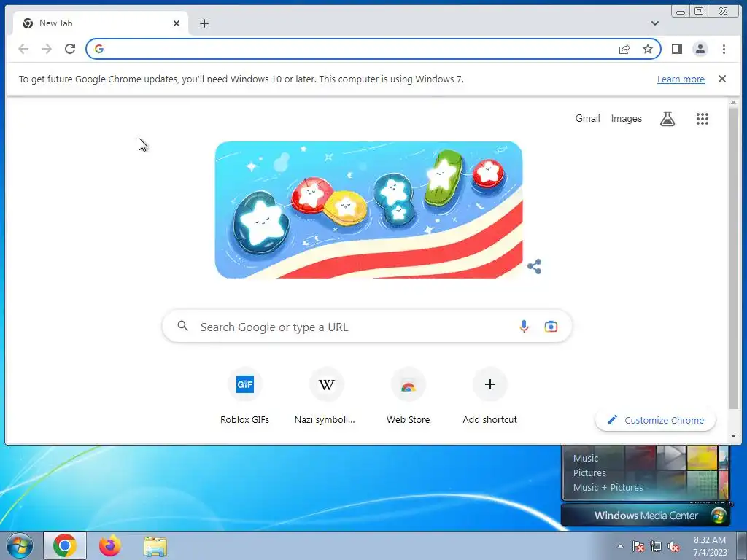Image resolution: width=747 pixels, height=560 pixels.
Task: Click the Action Center flag tray icon
Action: click(x=638, y=546)
